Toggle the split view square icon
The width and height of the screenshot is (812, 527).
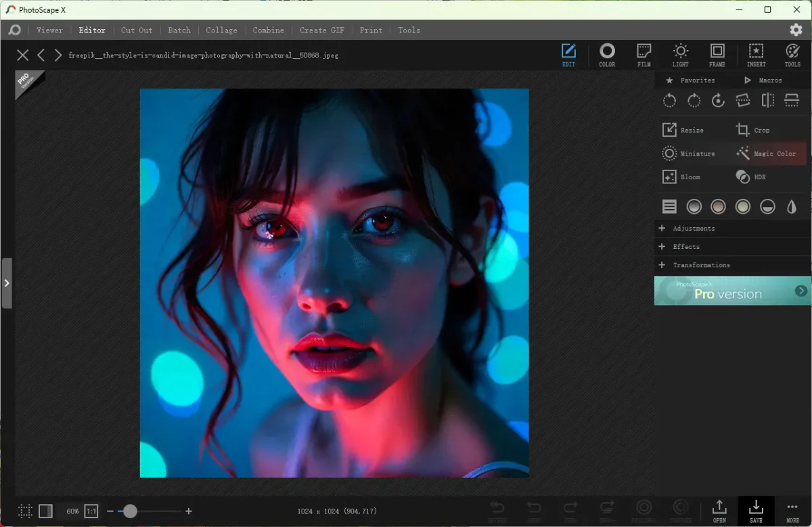tap(45, 511)
